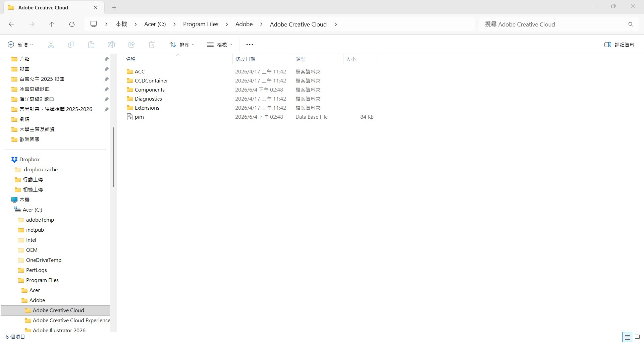Open a new tab with plus button
Screen dimensions: 644x342
click(x=114, y=7)
